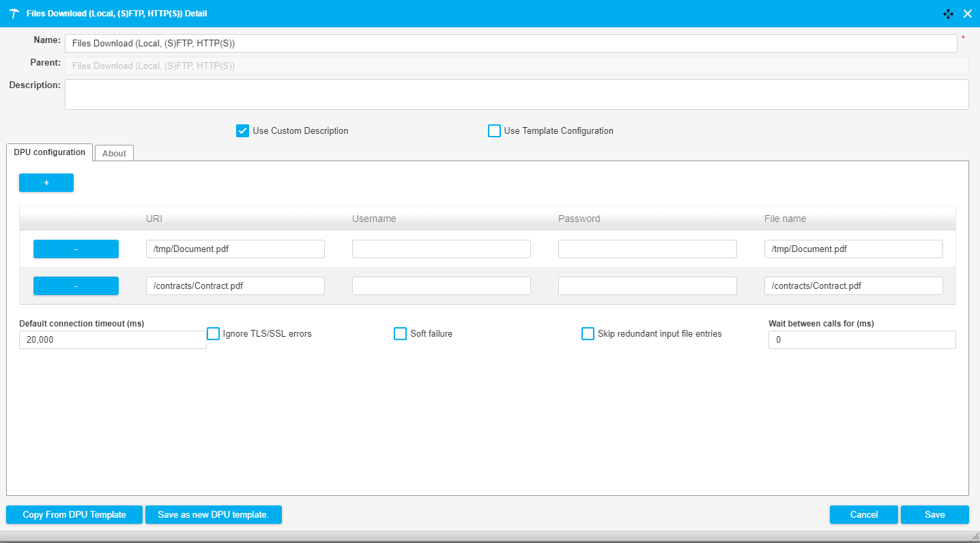Click the Cancel button
This screenshot has height=543, width=980.
point(863,515)
